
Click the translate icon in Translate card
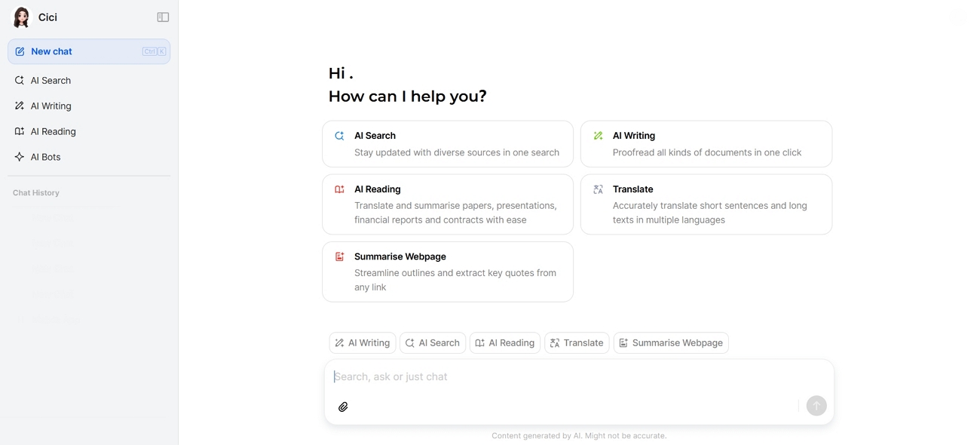tap(598, 189)
